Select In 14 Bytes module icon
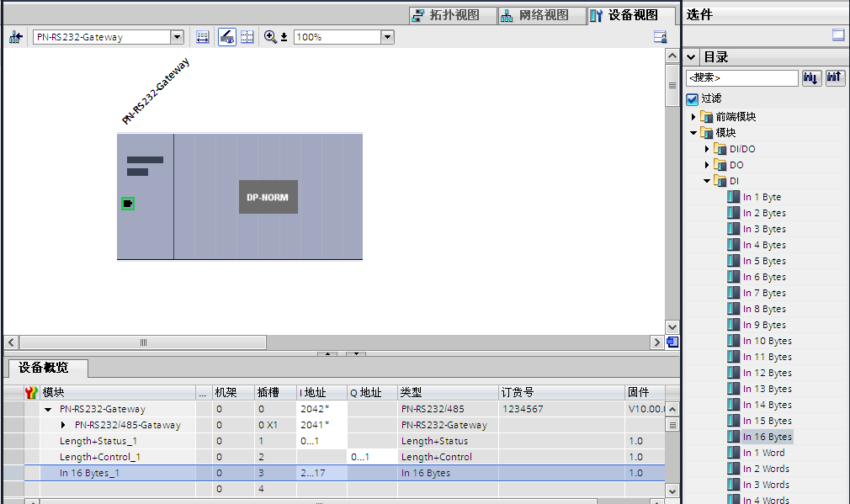850x504 pixels. (x=734, y=405)
